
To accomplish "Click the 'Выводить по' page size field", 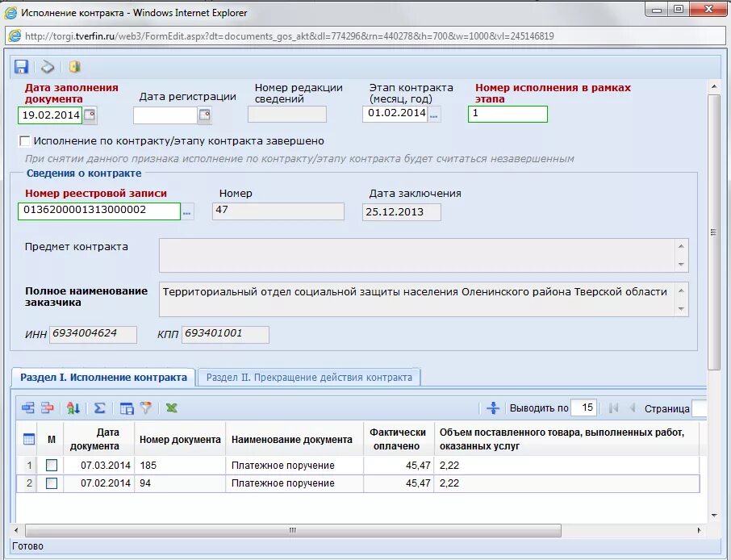I will [x=584, y=408].
